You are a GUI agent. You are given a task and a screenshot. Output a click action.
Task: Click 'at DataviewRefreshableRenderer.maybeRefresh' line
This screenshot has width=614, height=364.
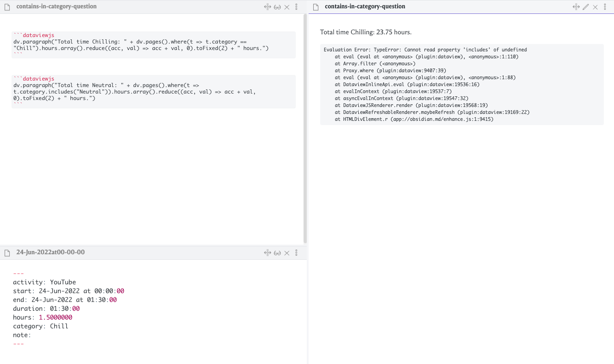tap(432, 112)
